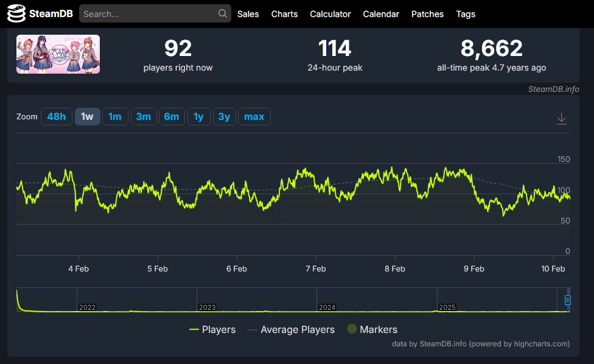Toggle the Players series in legend
The height and width of the screenshot is (364, 594).
[x=212, y=329]
